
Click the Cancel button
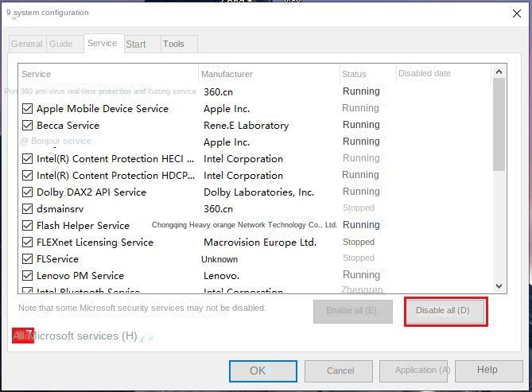tap(340, 371)
